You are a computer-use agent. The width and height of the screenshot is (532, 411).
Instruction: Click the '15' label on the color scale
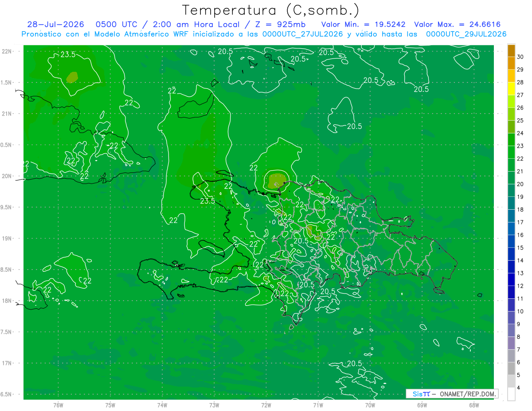[x=520, y=248]
